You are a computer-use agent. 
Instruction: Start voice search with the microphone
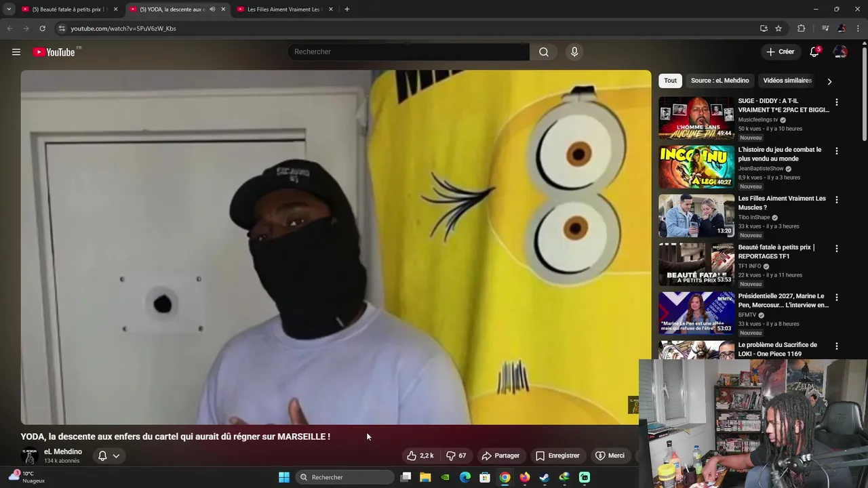[x=574, y=52]
